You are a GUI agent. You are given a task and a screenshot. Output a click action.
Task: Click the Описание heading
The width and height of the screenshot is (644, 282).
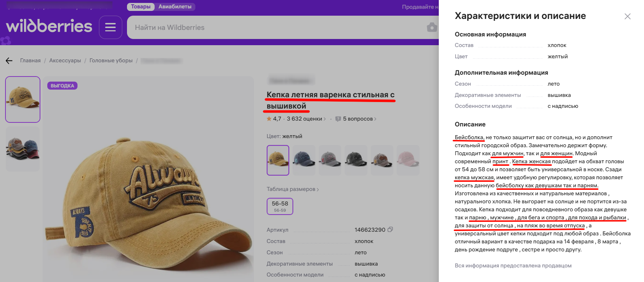click(x=470, y=124)
